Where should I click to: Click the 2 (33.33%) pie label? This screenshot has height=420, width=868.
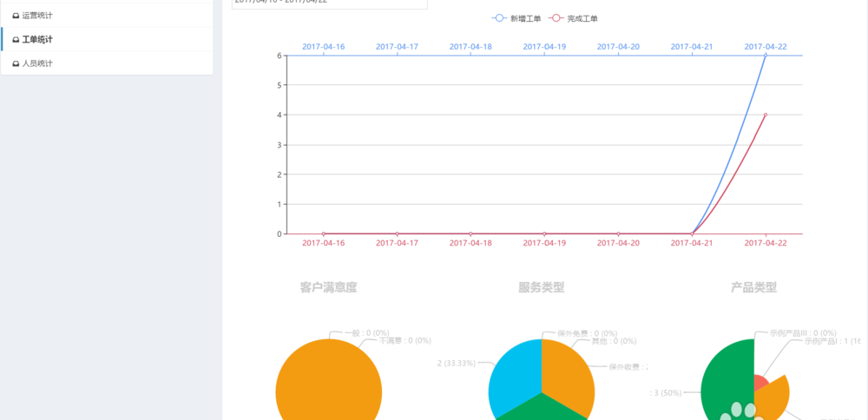point(457,363)
